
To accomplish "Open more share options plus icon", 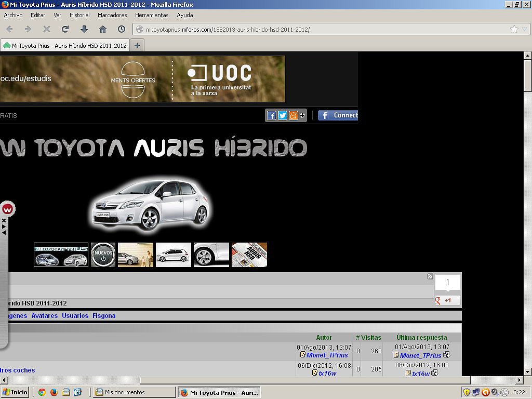I will (x=302, y=115).
